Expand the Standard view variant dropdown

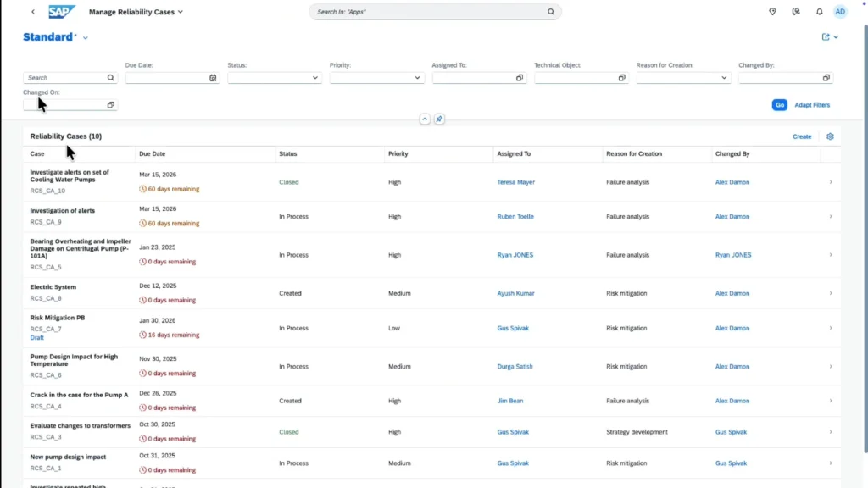(86, 37)
